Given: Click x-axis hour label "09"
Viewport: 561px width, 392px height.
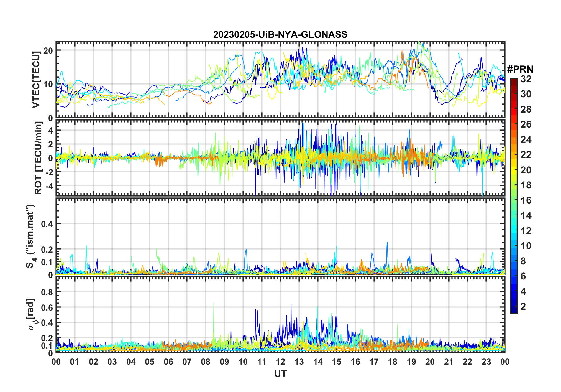Looking at the screenshot, I should [x=224, y=362].
